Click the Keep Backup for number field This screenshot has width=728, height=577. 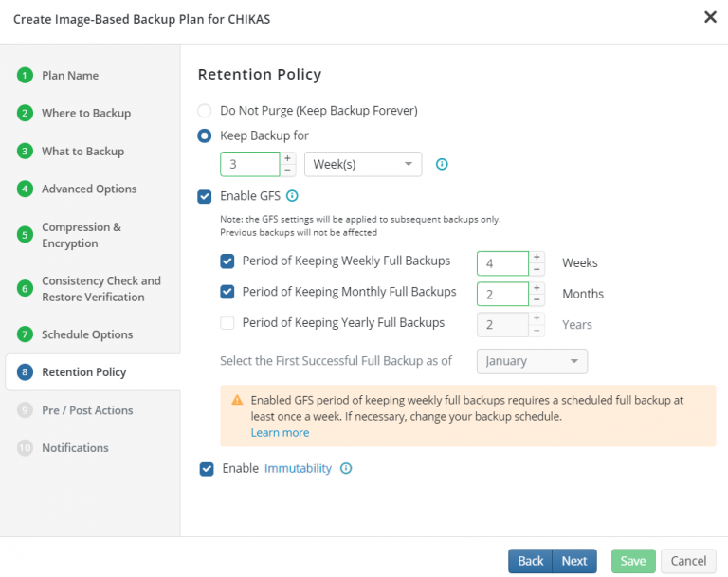[250, 164]
